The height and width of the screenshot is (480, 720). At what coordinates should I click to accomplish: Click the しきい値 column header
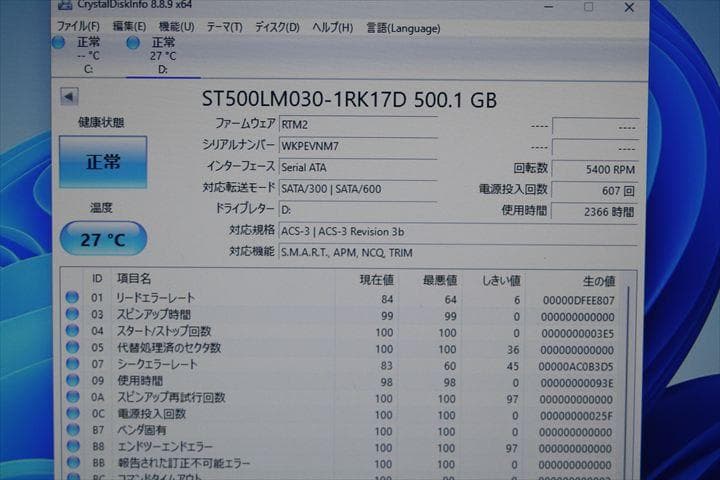pyautogui.click(x=501, y=281)
